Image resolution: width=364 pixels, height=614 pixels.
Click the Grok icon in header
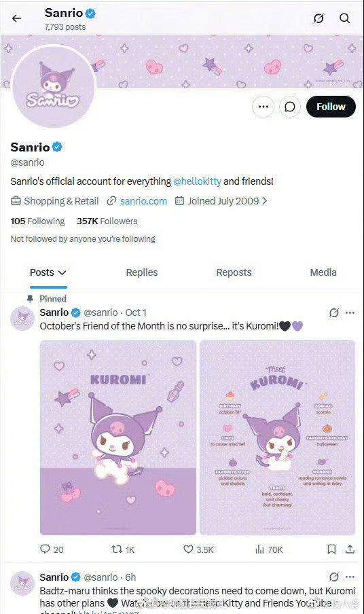pyautogui.click(x=318, y=18)
